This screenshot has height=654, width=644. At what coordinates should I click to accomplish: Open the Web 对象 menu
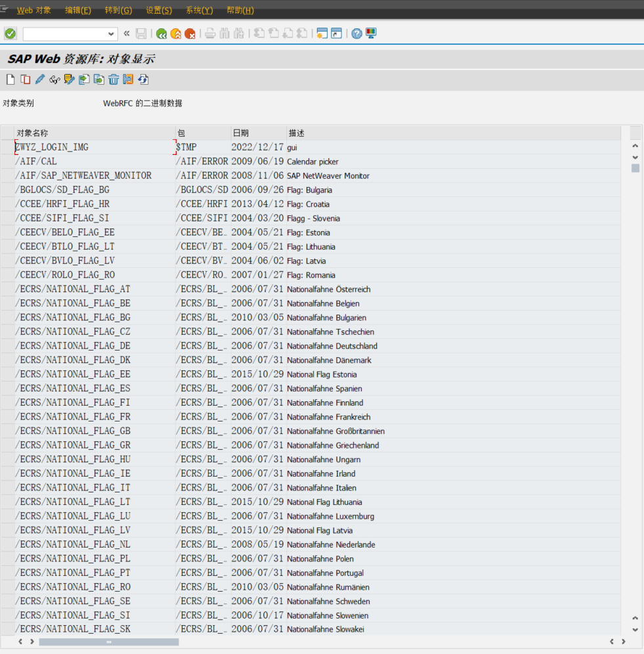pos(33,11)
